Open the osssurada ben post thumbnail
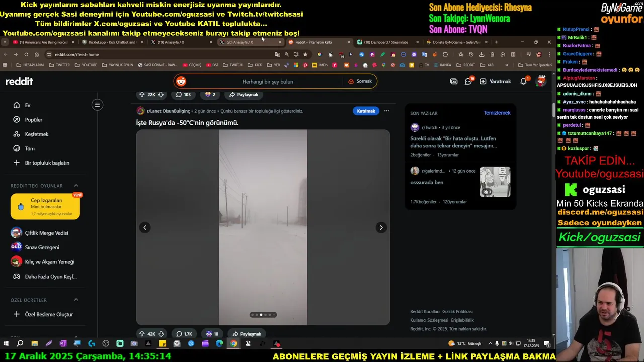 coord(495,182)
